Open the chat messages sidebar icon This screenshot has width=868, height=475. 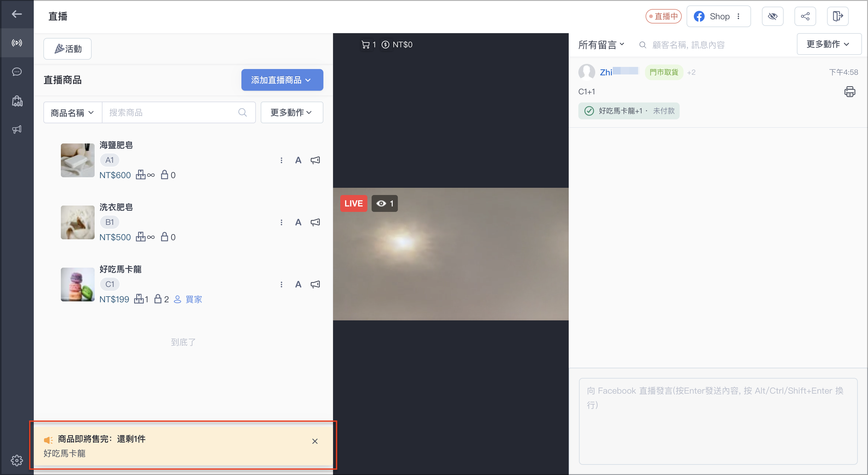17,72
